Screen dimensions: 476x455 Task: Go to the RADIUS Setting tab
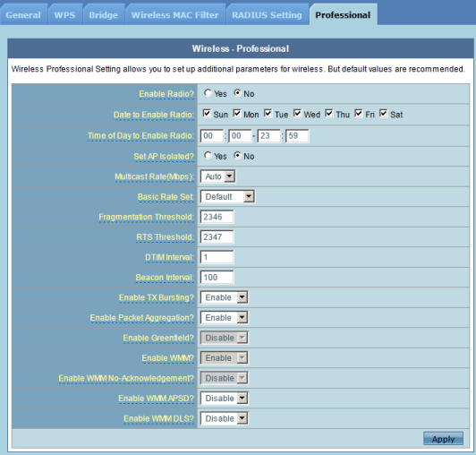click(x=267, y=14)
